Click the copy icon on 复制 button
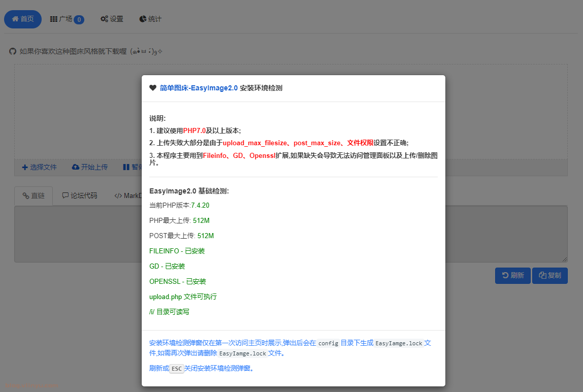This screenshot has height=392, width=583. 542,275
